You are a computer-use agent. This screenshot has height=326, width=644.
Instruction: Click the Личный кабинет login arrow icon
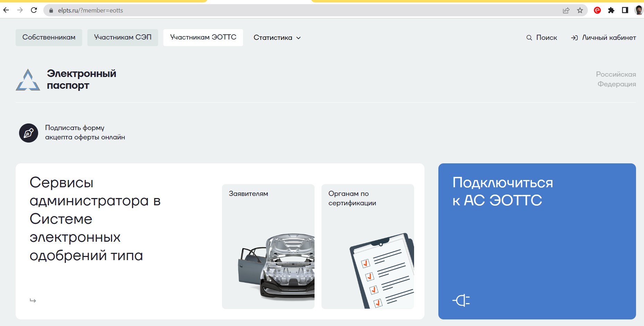[574, 38]
